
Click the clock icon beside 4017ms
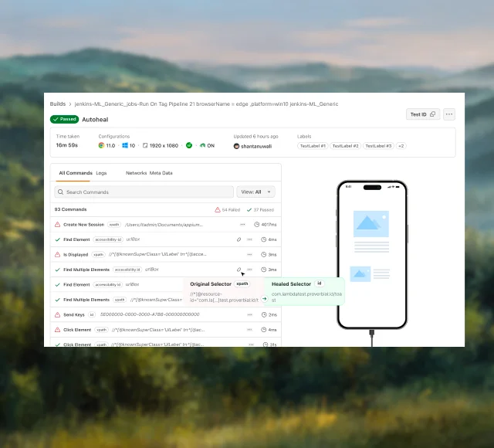(x=257, y=225)
